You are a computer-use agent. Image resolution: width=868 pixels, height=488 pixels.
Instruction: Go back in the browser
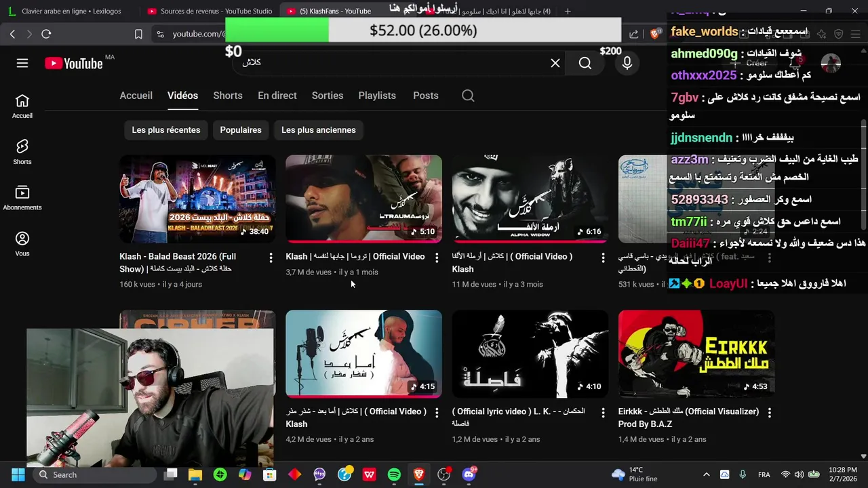pyautogui.click(x=12, y=34)
